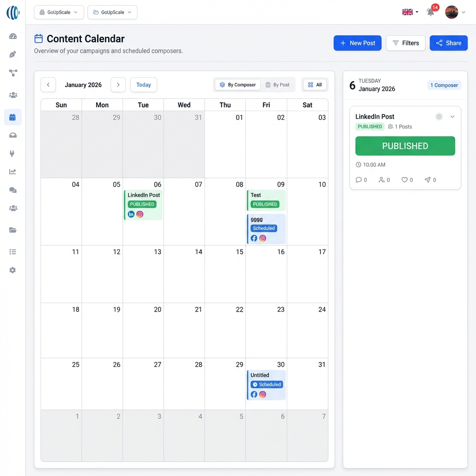This screenshot has height=476, width=476.
Task: Open the chat messages icon in sidebar
Action: click(13, 189)
